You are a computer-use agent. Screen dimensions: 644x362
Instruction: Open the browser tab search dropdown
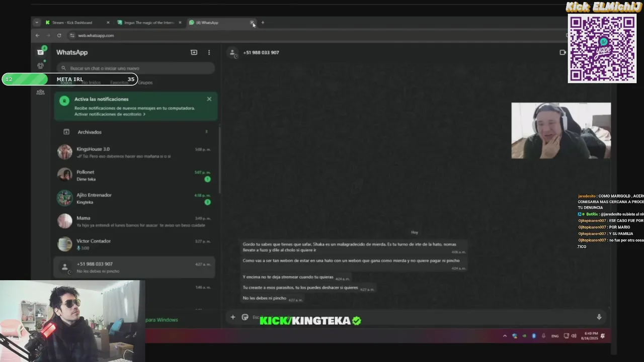click(36, 22)
